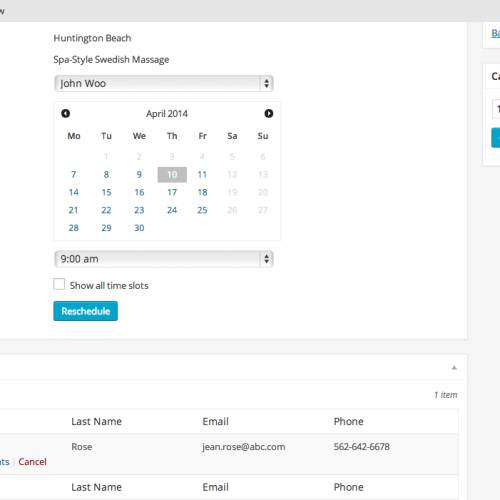Collapse the customer panel with triangle arrow
Viewport: 500px width, 500px height.
coord(454,368)
